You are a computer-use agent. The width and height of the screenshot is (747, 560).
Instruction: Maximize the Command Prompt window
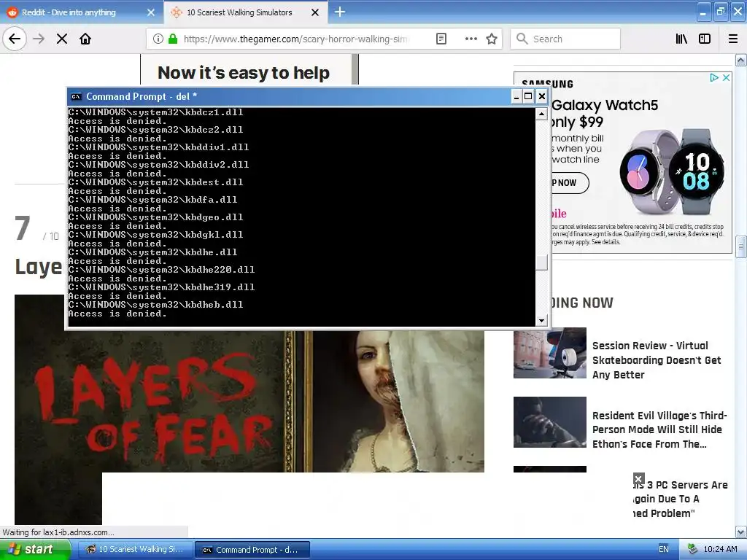tap(528, 97)
